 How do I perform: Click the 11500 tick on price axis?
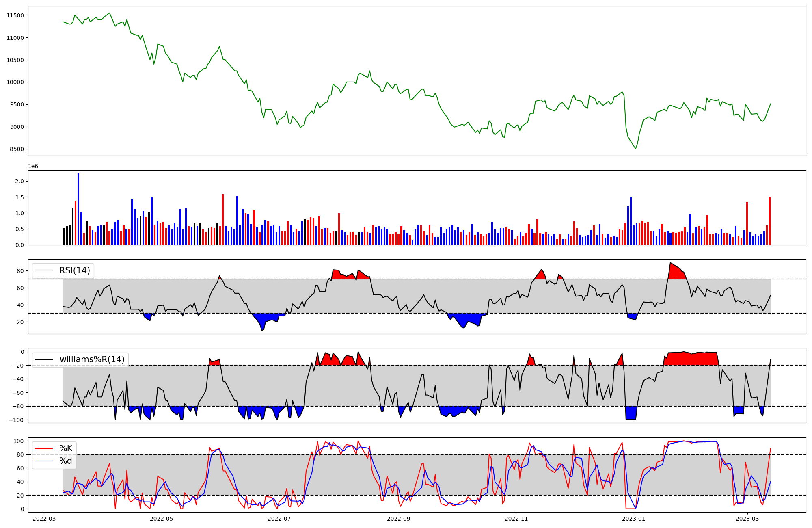15,15
